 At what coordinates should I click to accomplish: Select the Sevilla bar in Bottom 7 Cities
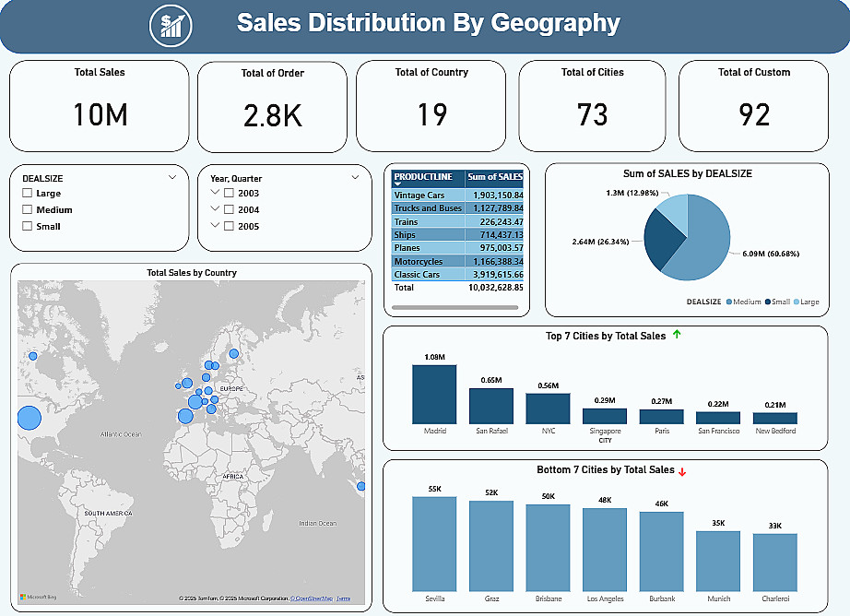[x=434, y=544]
